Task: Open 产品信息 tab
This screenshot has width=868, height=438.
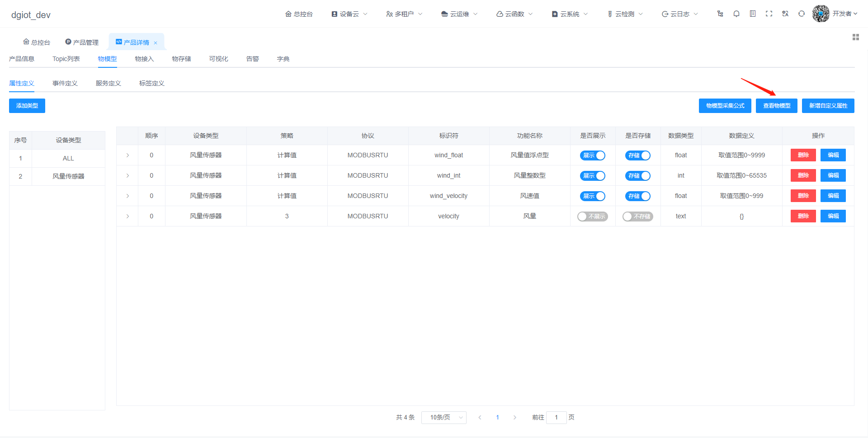Action: [x=22, y=59]
